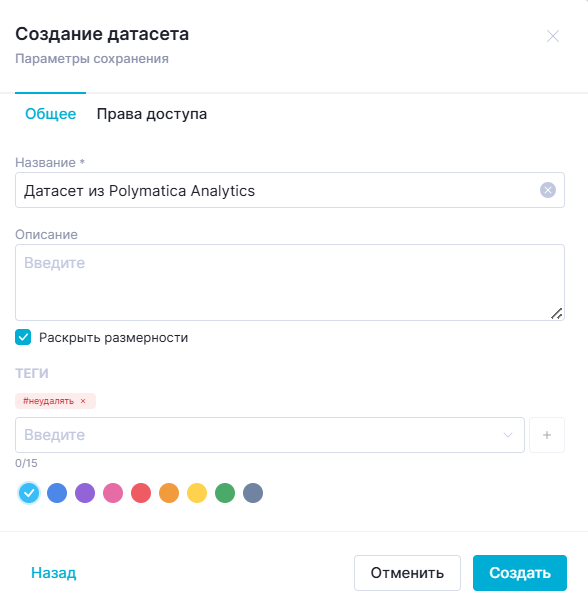Pick the orange tag color swatch

click(169, 493)
